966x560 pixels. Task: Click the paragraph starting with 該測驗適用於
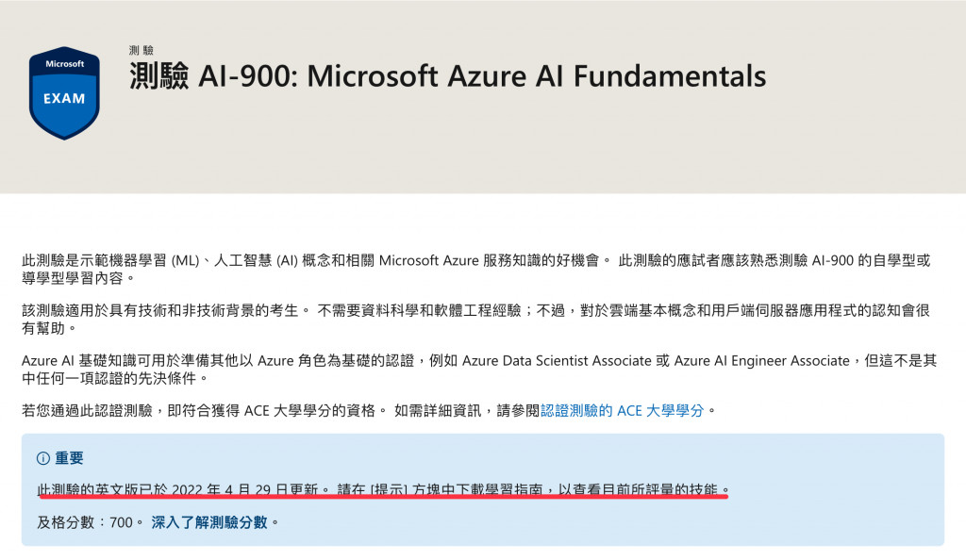(475, 319)
